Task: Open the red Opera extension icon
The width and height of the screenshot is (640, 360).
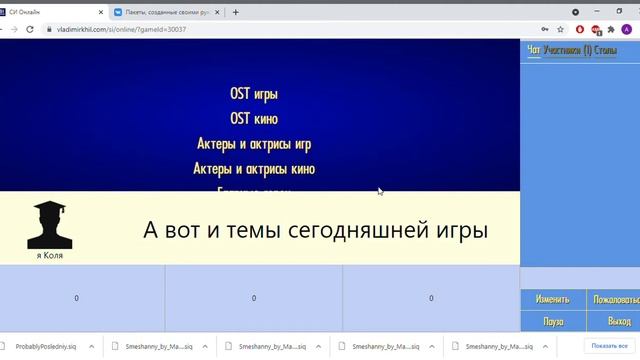Action: pos(580,29)
